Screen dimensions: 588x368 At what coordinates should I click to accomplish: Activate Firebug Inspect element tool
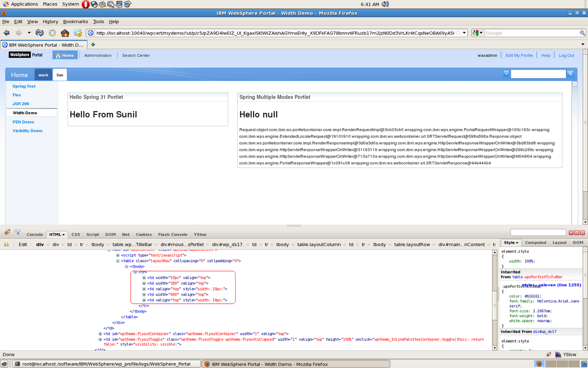(17, 232)
